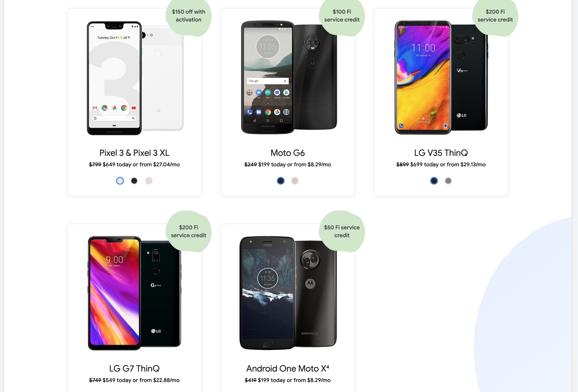Click the Pixel 3 phone image
The width and height of the screenshot is (578, 392).
point(135,78)
